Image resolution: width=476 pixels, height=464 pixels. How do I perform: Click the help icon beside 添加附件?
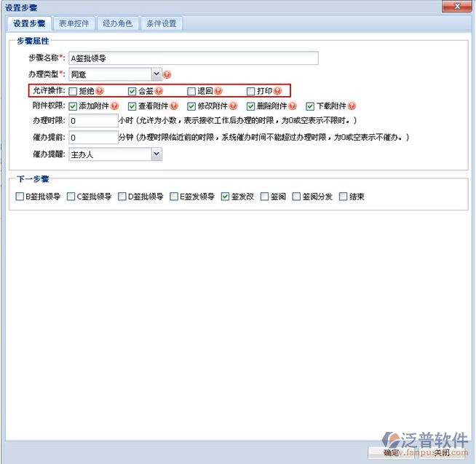[x=114, y=106]
